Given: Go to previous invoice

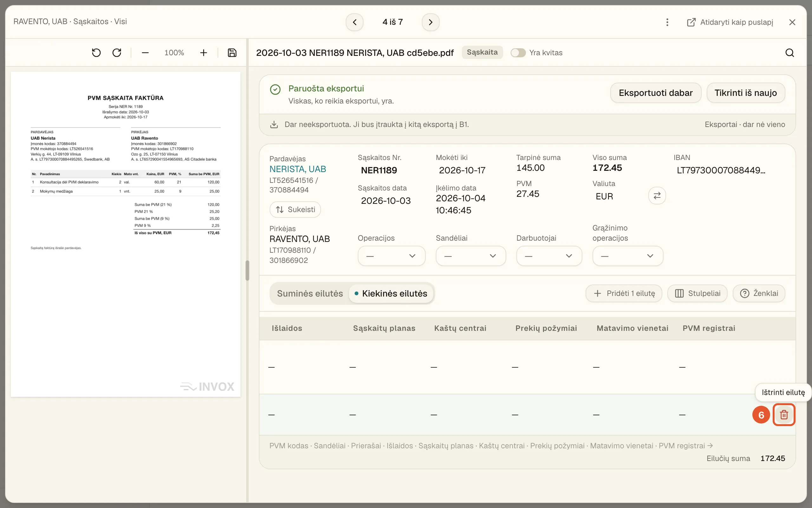Looking at the screenshot, I should 354,22.
